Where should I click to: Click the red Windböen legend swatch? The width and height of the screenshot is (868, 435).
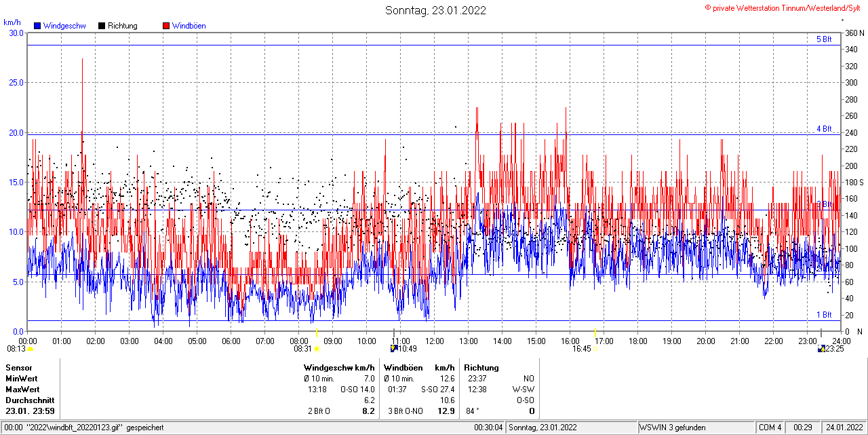coord(166,26)
